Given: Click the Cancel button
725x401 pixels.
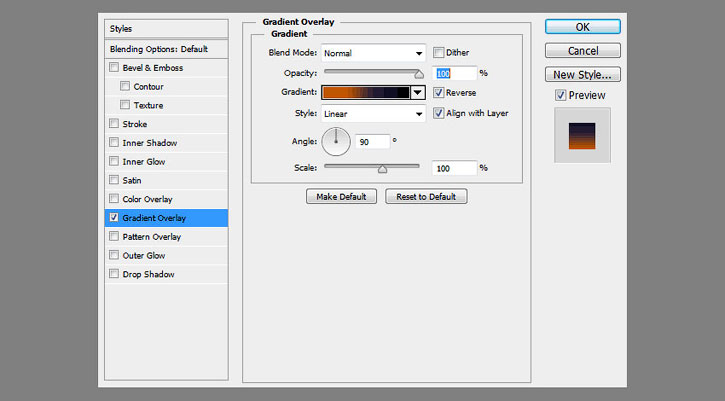Looking at the screenshot, I should pos(583,50).
